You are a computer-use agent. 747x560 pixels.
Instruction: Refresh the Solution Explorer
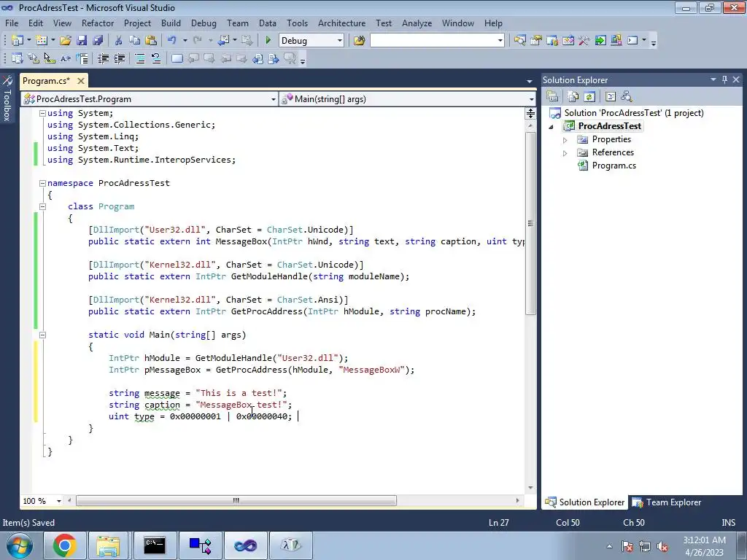[x=589, y=97]
